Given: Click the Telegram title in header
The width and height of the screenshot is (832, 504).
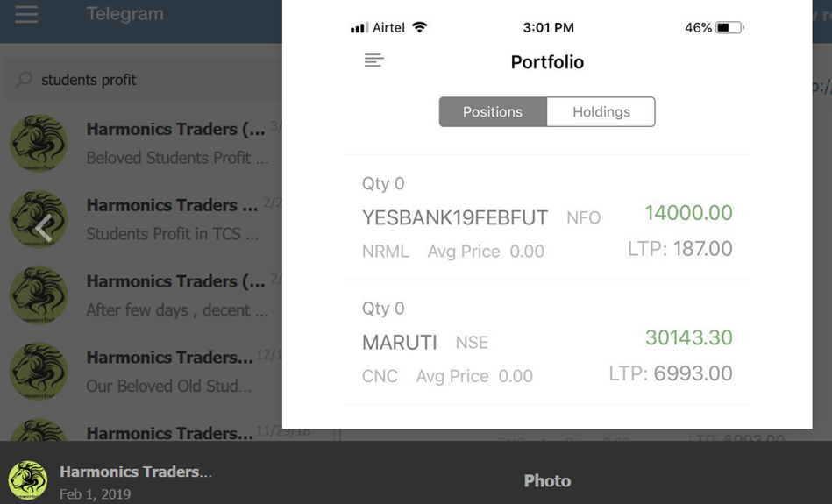Looking at the screenshot, I should [x=125, y=14].
